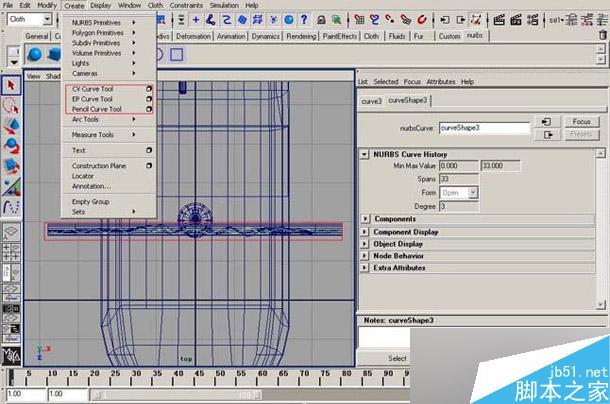Click attribute editor scrollbar up arrow
Image resolution: width=610 pixels, height=404 pixels.
(601, 153)
